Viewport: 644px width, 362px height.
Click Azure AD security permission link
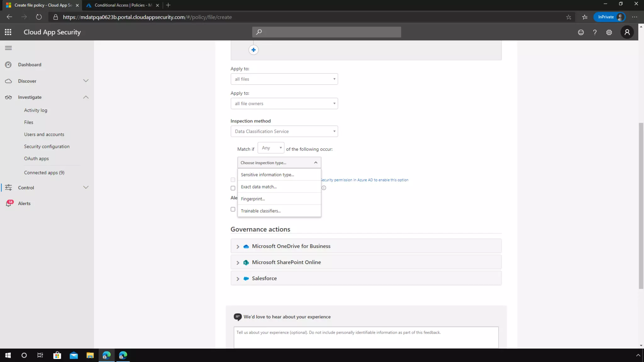(x=365, y=180)
